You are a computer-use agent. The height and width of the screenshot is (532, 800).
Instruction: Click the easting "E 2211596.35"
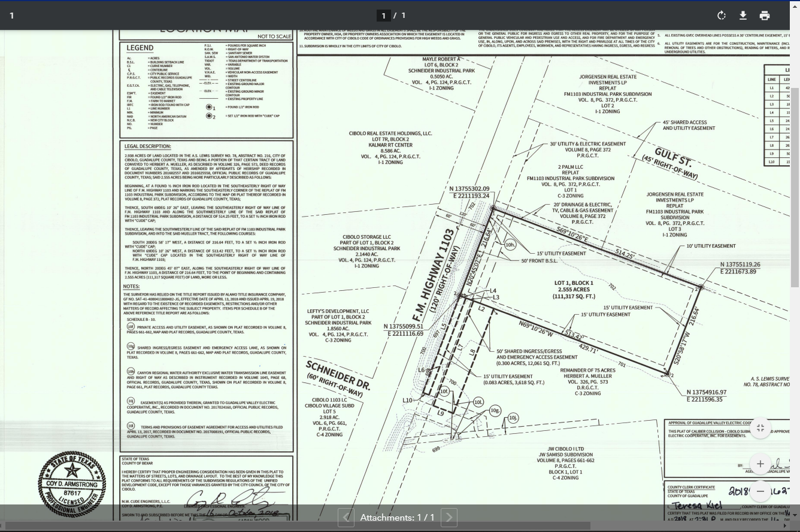point(706,399)
